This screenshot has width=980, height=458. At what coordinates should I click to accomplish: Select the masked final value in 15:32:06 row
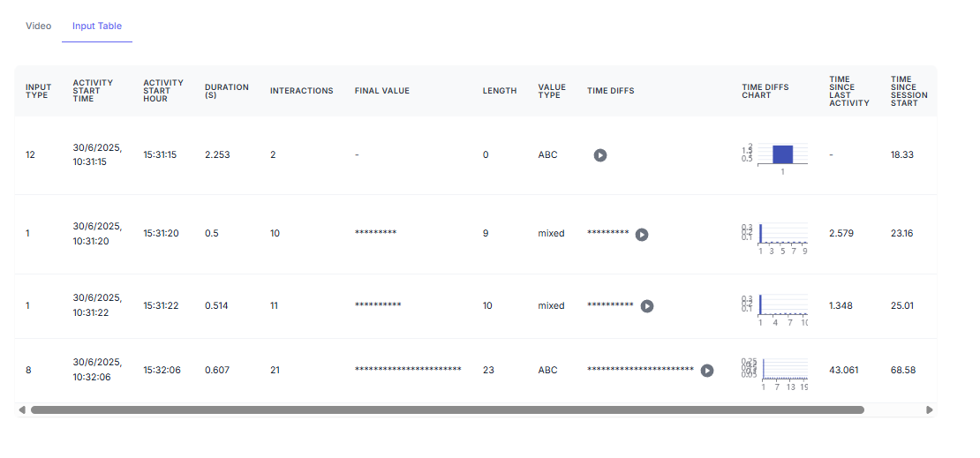pos(408,369)
